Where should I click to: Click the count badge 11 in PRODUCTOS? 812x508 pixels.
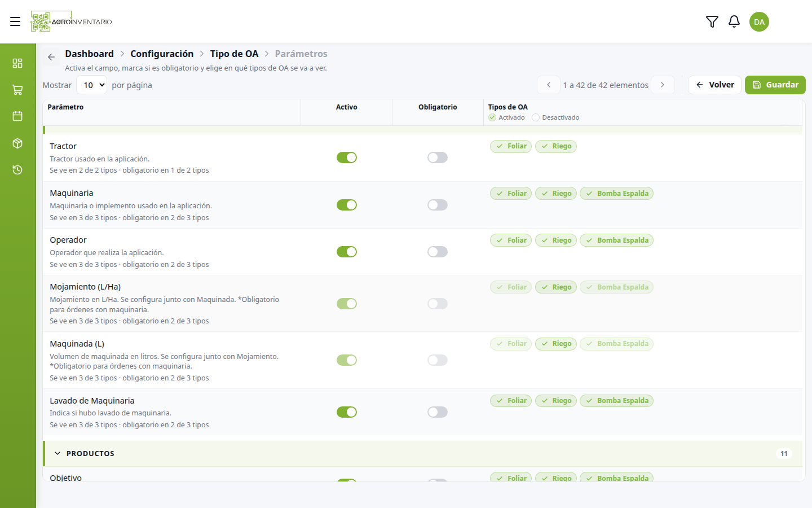click(784, 453)
